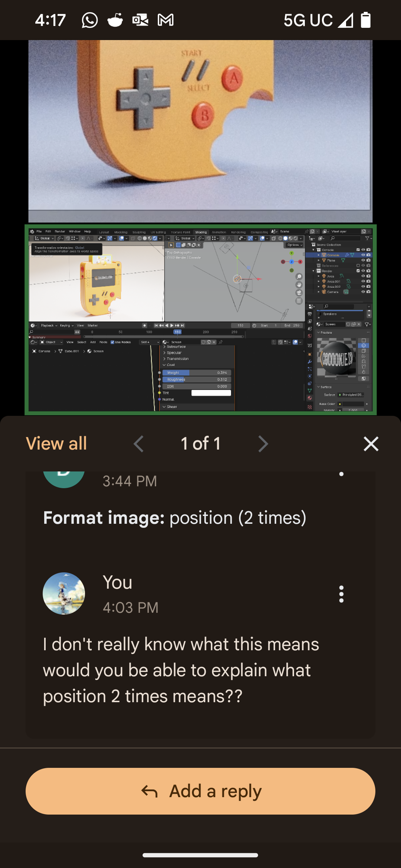401x868 pixels.
Task: Tap the Gmail notification icon in status bar
Action: [x=166, y=20]
